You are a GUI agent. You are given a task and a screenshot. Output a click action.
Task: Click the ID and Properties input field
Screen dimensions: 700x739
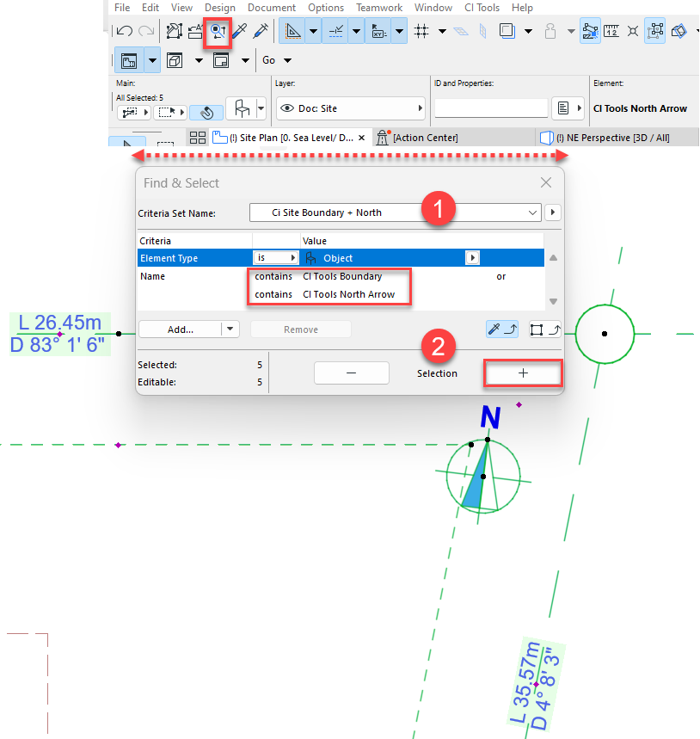490,108
